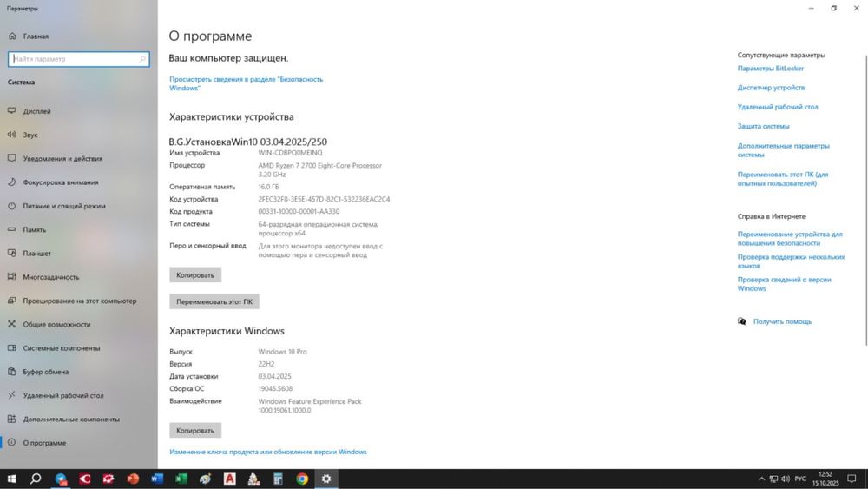
Task: Click Переименовать этот ПК button
Action: 214,301
